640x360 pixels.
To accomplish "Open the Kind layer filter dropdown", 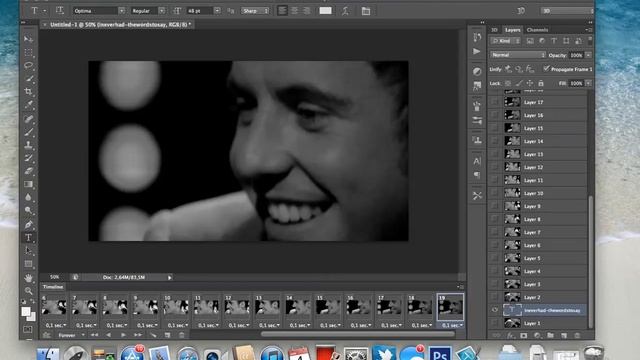I will (x=505, y=41).
